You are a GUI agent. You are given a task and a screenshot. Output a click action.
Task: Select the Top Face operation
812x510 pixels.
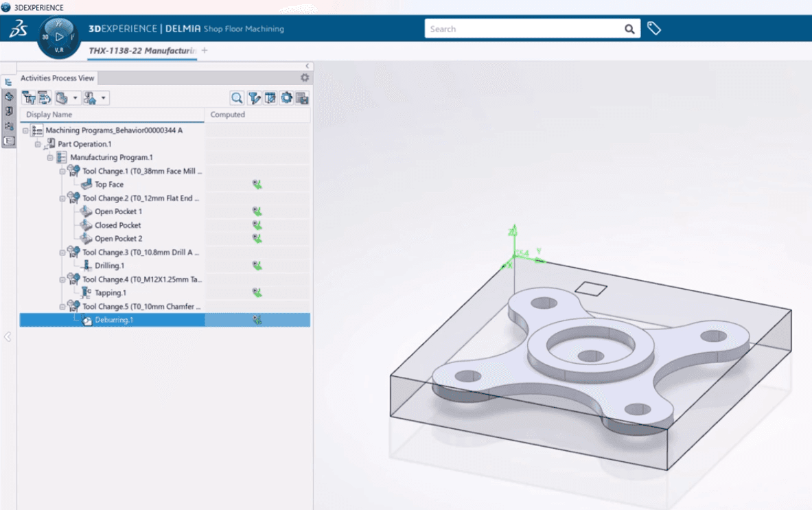tap(109, 185)
